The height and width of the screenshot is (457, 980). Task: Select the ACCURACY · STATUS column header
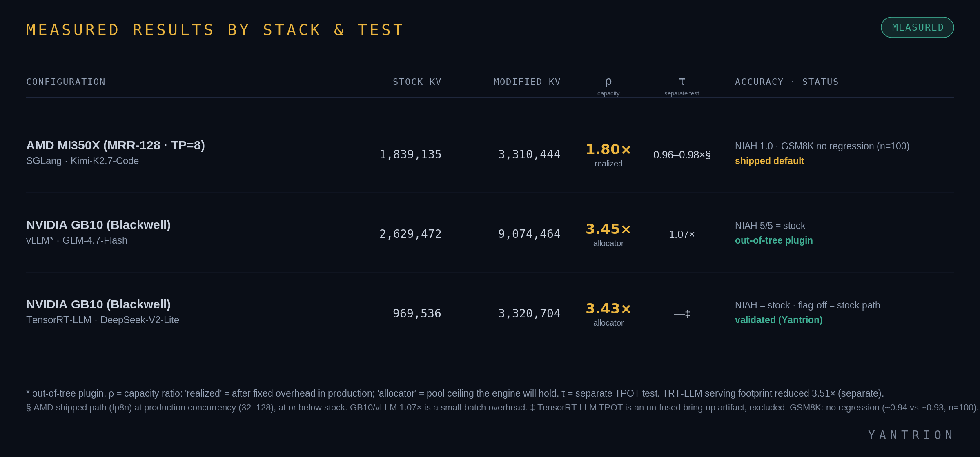[x=786, y=82]
